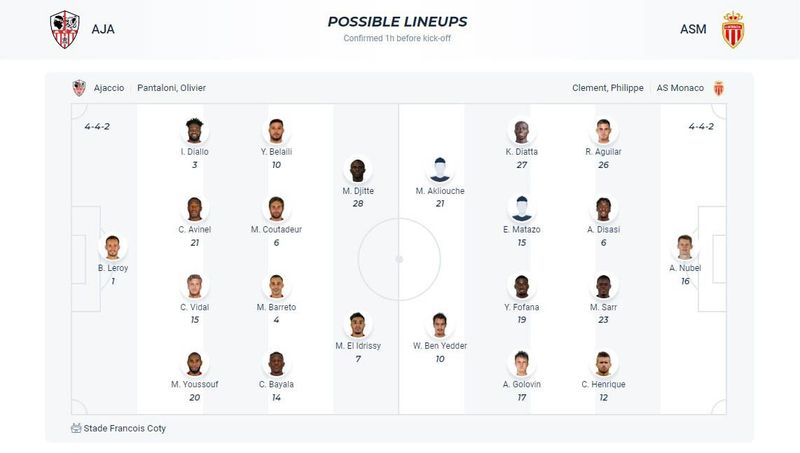
Task: Select W. Ben Yedder player photo
Action: (x=440, y=325)
